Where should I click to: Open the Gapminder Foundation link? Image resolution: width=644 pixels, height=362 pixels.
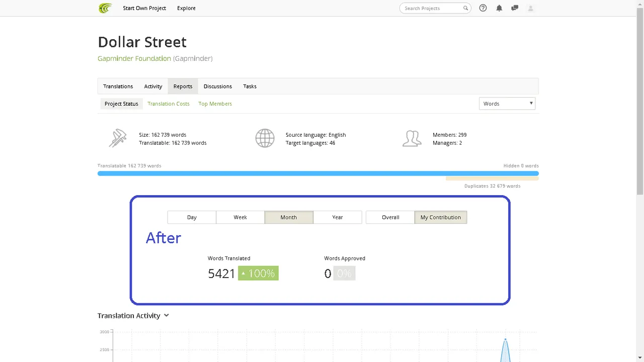click(134, 58)
